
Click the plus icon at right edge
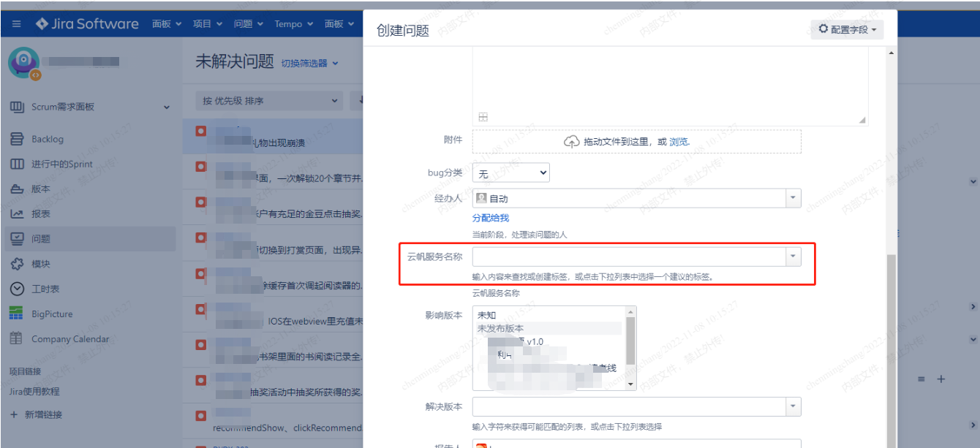941,379
